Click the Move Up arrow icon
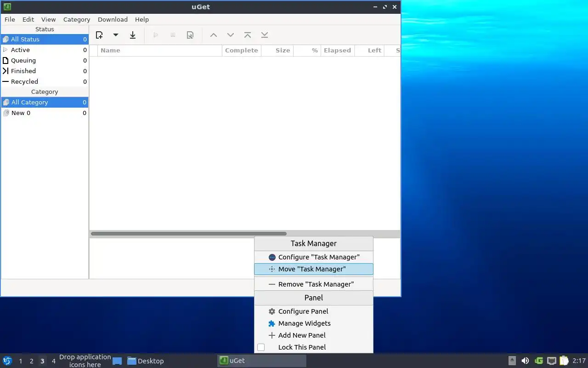The width and height of the screenshot is (588, 368). (214, 35)
